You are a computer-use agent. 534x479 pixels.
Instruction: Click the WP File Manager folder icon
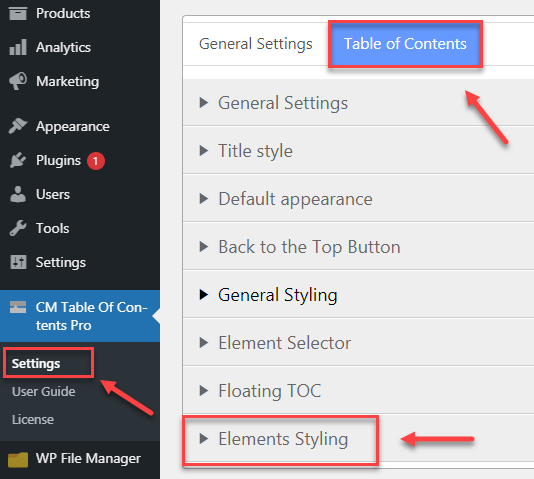point(18,459)
